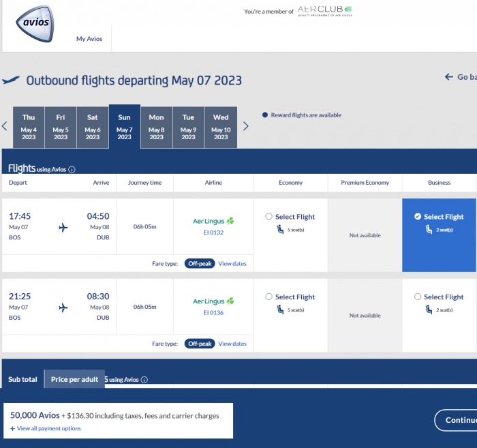This screenshot has width=477, height=448.
Task: Click the 50,000 Avios price text
Action: pyautogui.click(x=35, y=415)
